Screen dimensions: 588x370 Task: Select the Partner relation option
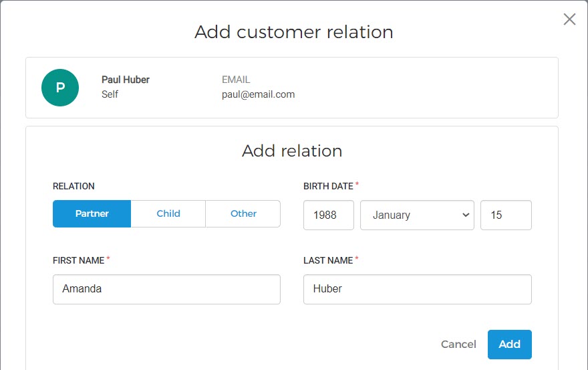pyautogui.click(x=92, y=214)
